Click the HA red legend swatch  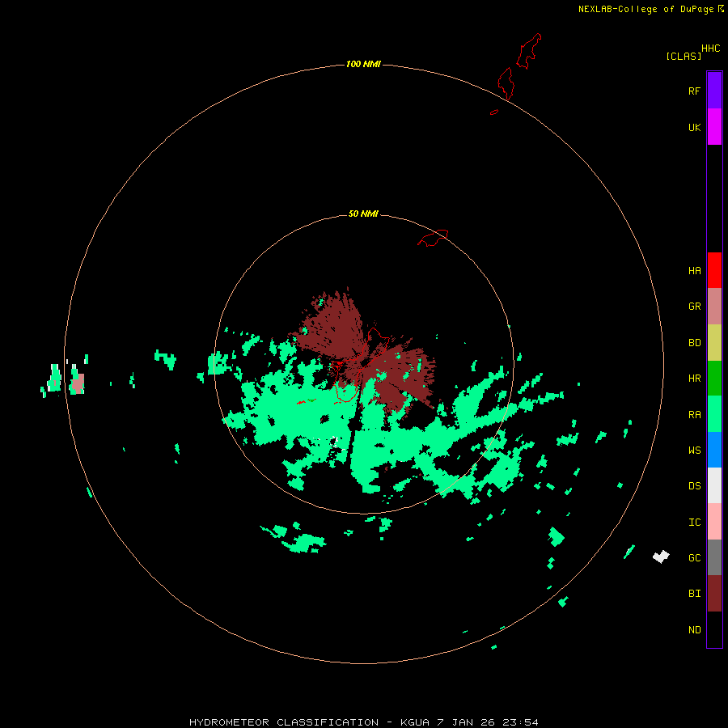click(x=714, y=270)
